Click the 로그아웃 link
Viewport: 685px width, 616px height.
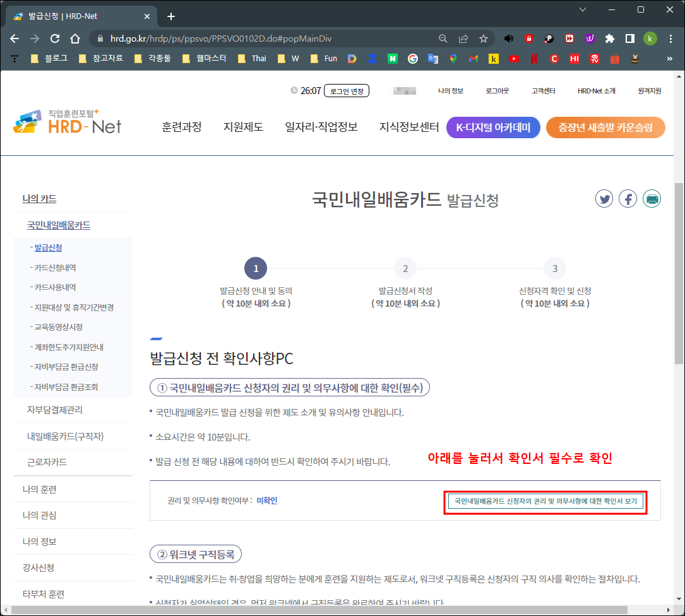point(497,90)
